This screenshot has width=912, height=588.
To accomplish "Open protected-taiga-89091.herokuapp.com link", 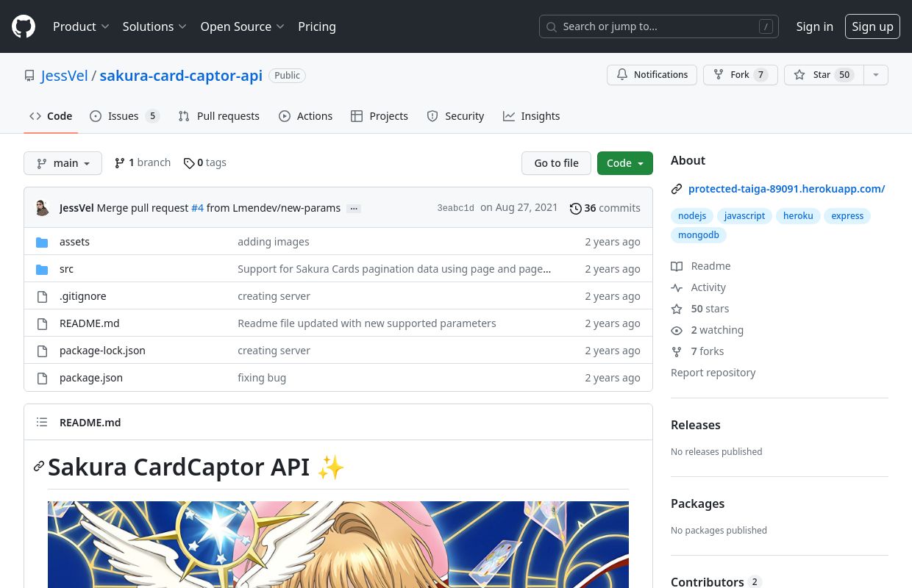I will [x=786, y=189].
